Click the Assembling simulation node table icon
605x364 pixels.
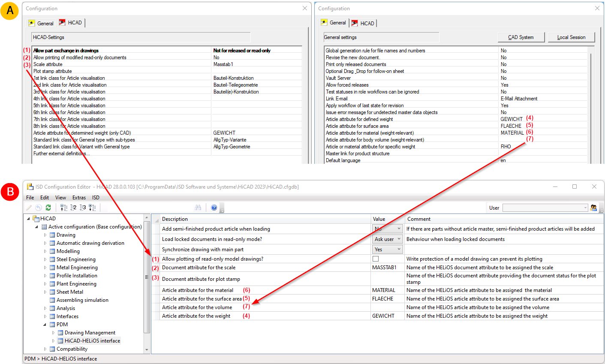[x=52, y=300]
